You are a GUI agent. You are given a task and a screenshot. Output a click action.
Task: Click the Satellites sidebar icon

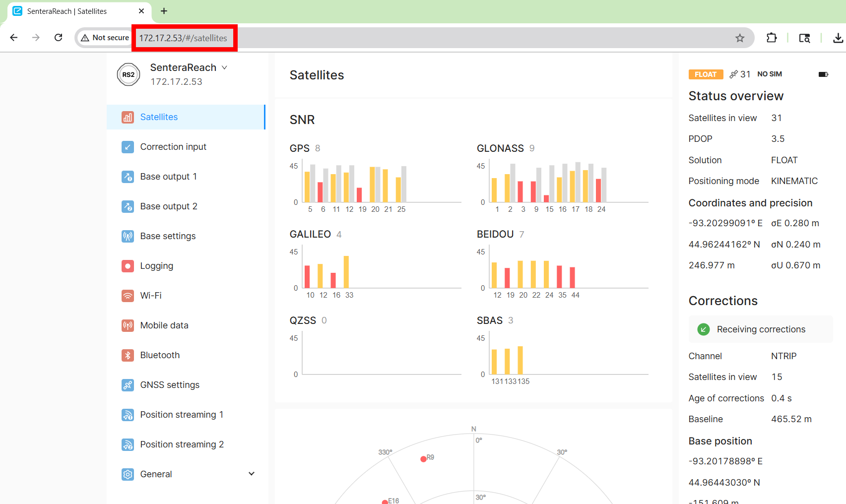(x=128, y=117)
